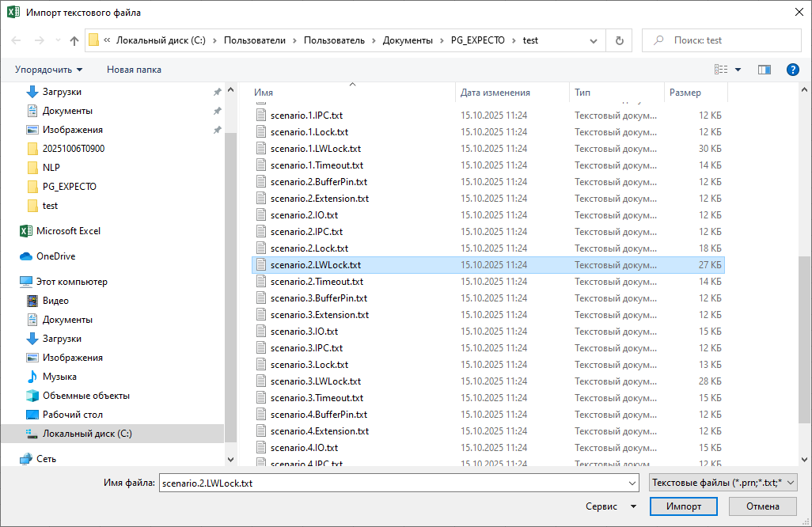Click navigation pane scroll down arrow
This screenshot has width=812, height=527.
(231, 459)
